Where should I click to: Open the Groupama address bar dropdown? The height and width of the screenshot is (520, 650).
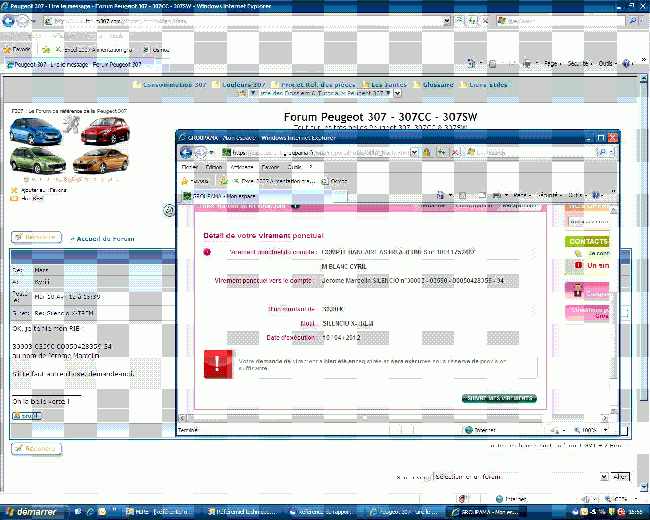tap(414, 153)
